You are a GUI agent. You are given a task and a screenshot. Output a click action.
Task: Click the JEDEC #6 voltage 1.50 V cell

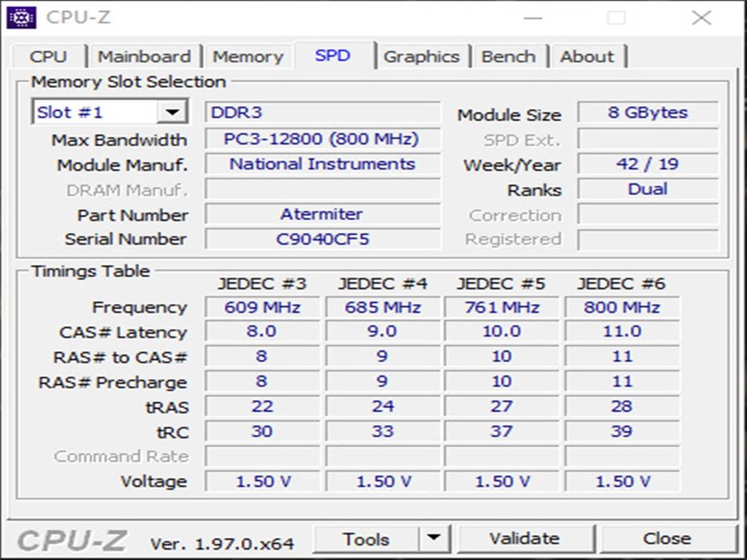pyautogui.click(x=622, y=482)
